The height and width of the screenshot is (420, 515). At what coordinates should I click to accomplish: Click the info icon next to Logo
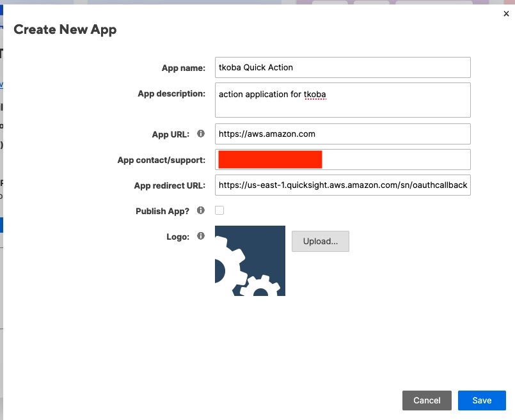(x=201, y=236)
